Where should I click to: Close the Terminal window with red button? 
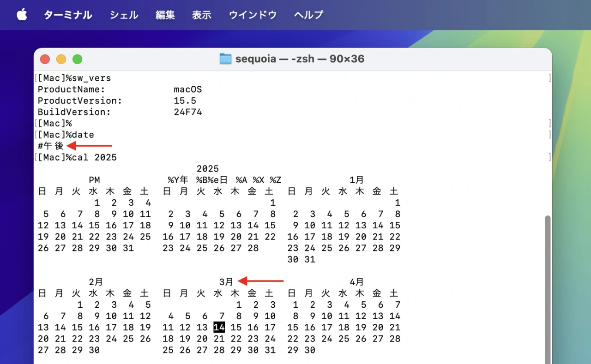pos(45,59)
